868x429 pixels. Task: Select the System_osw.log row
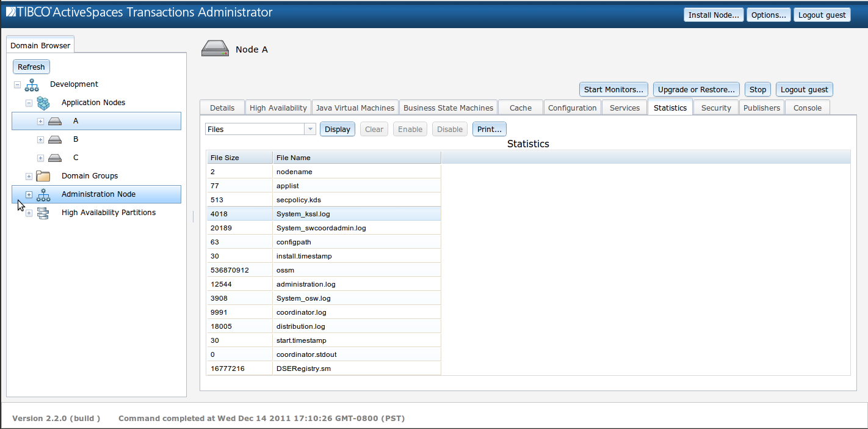click(x=324, y=298)
